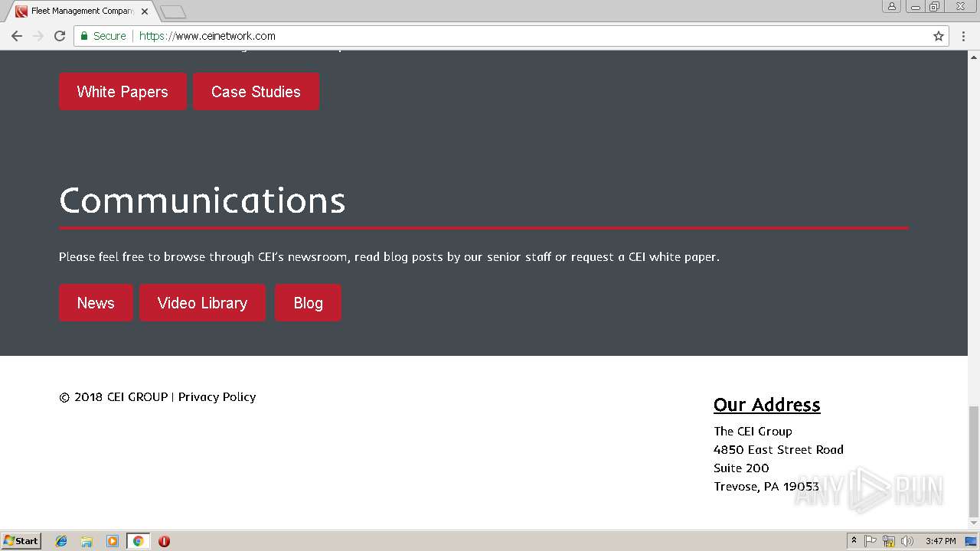
Task: Open the volume speaker tray icon
Action: pyautogui.click(x=907, y=541)
